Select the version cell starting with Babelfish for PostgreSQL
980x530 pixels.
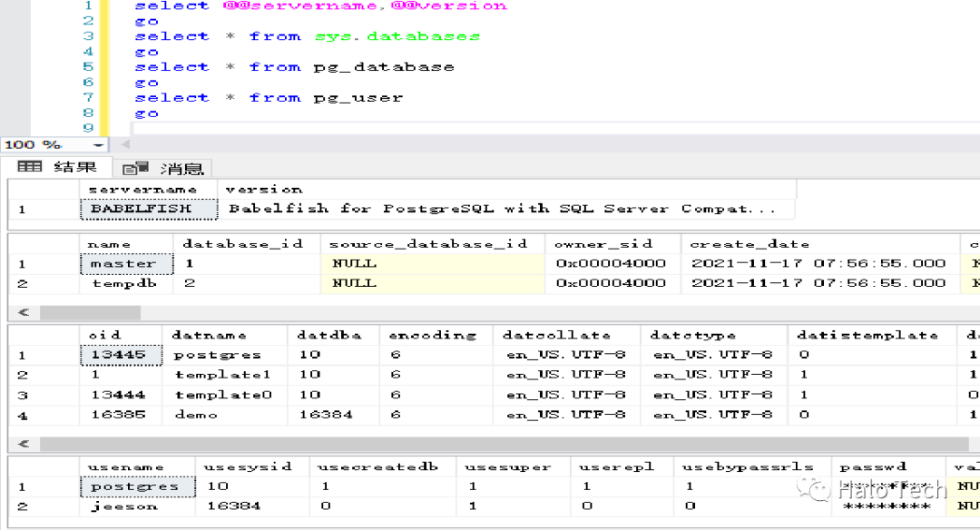pos(505,209)
